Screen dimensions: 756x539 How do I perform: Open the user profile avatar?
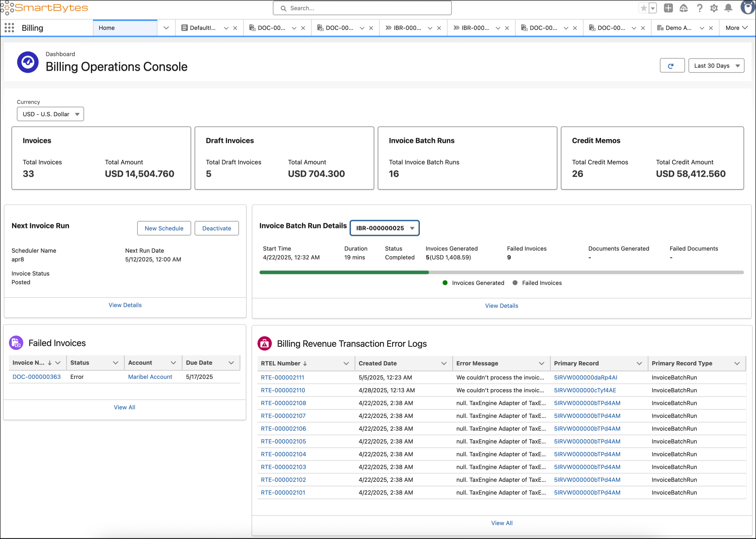748,8
